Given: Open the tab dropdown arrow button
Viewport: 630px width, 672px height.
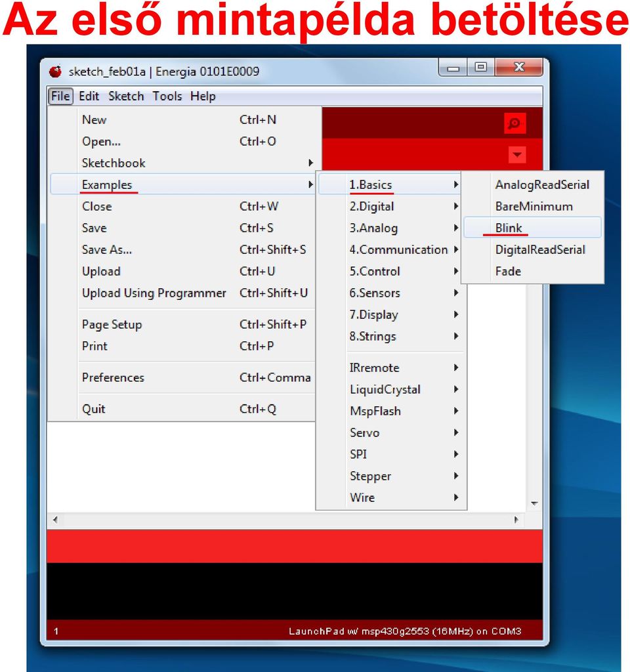Looking at the screenshot, I should pyautogui.click(x=517, y=155).
